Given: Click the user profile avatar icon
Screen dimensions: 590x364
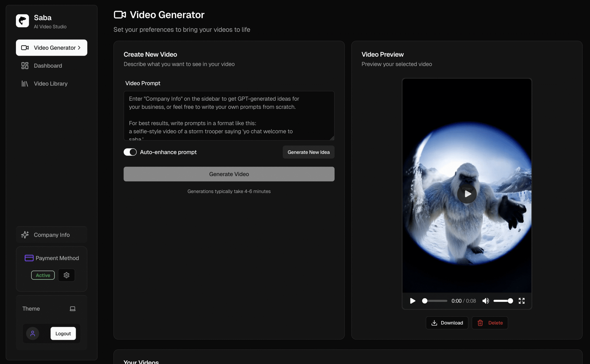Looking at the screenshot, I should pyautogui.click(x=32, y=333).
